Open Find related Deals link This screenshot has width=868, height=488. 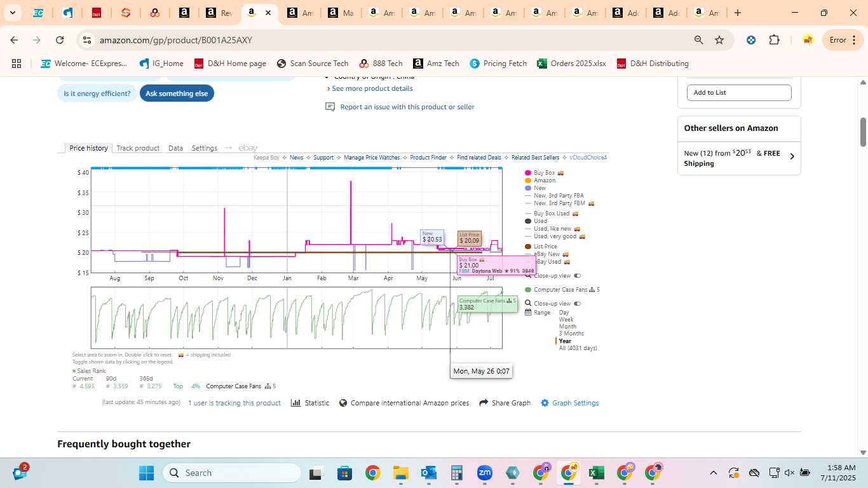[x=478, y=158]
